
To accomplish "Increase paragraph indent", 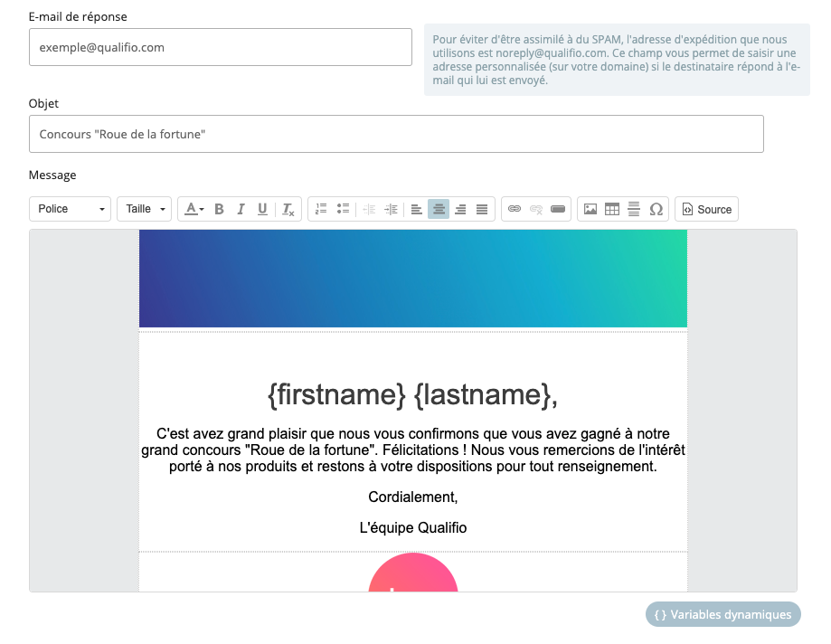I will 391,209.
